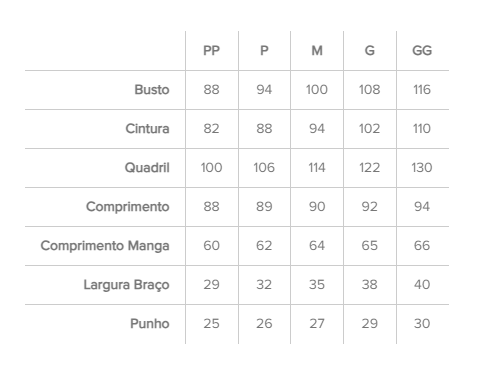The image size is (487, 371).
Task: Select Quadril value 130 for GG
Action: click(422, 168)
